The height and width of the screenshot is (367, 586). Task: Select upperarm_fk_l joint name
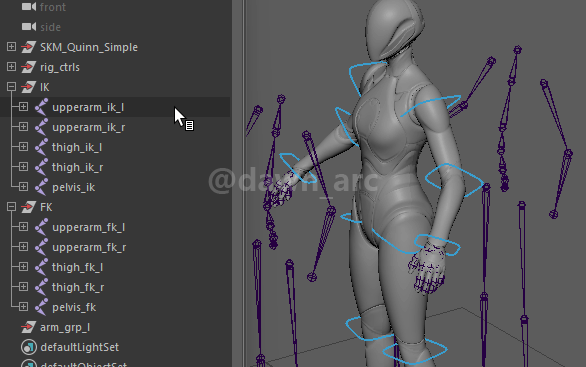[x=88, y=227]
